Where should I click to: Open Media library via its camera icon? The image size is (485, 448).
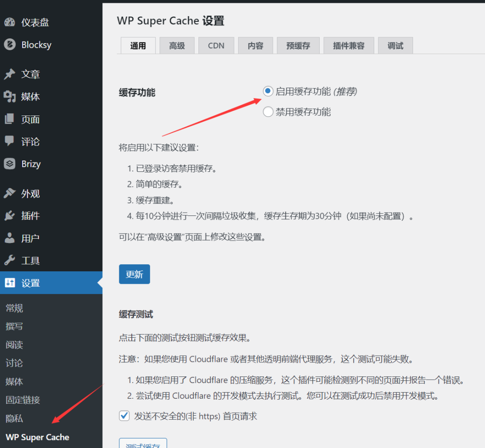(9, 97)
